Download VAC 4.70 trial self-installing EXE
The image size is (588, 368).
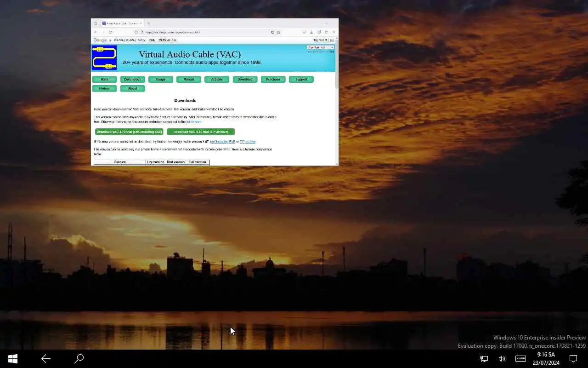pyautogui.click(x=129, y=132)
